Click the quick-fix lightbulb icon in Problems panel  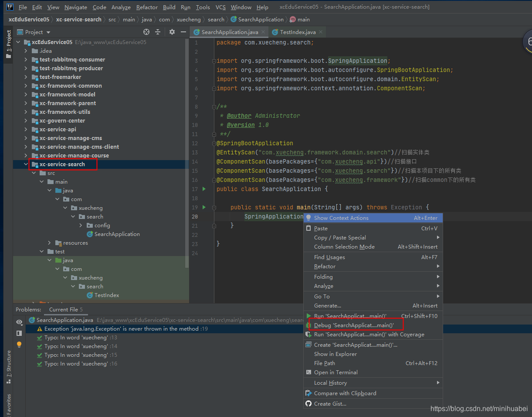tap(19, 345)
